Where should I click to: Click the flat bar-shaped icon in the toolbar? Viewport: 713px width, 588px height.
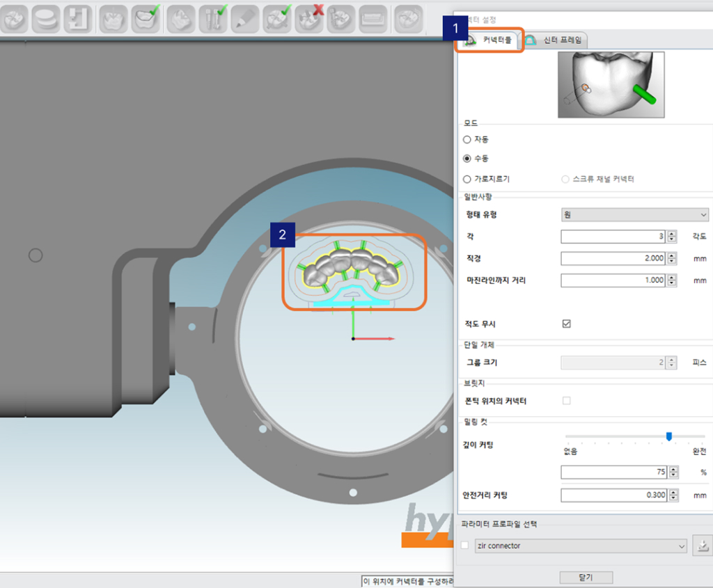coord(373,18)
